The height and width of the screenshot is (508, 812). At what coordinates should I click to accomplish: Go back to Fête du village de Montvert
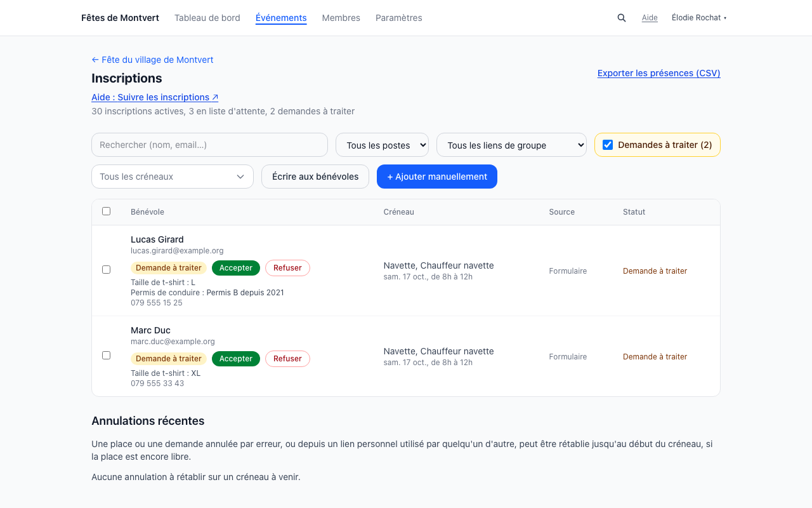coord(152,60)
